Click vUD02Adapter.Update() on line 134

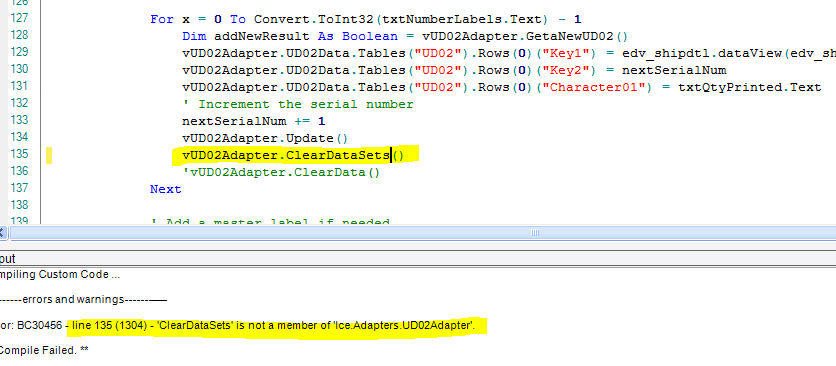(x=265, y=138)
